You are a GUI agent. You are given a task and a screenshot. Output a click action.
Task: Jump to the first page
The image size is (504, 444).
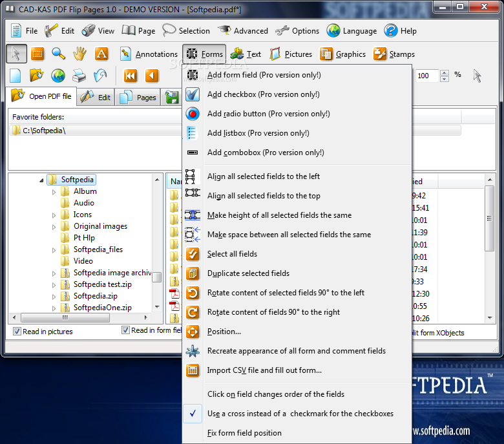tap(131, 76)
